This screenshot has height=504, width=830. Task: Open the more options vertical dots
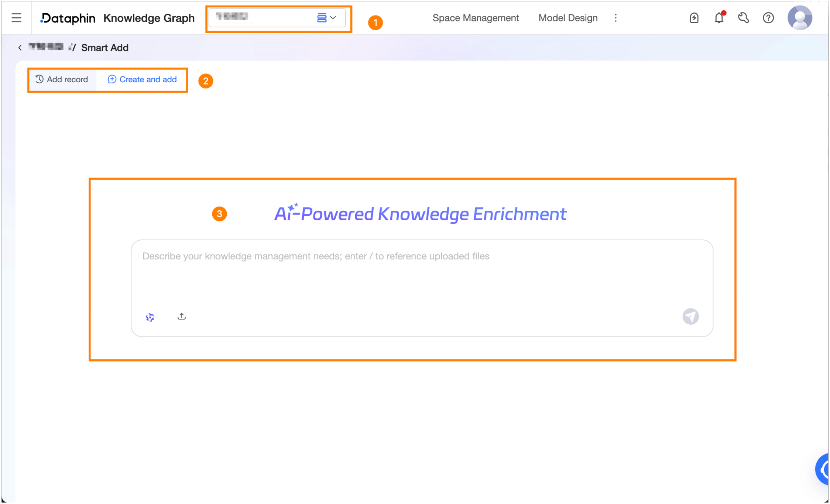pyautogui.click(x=615, y=18)
